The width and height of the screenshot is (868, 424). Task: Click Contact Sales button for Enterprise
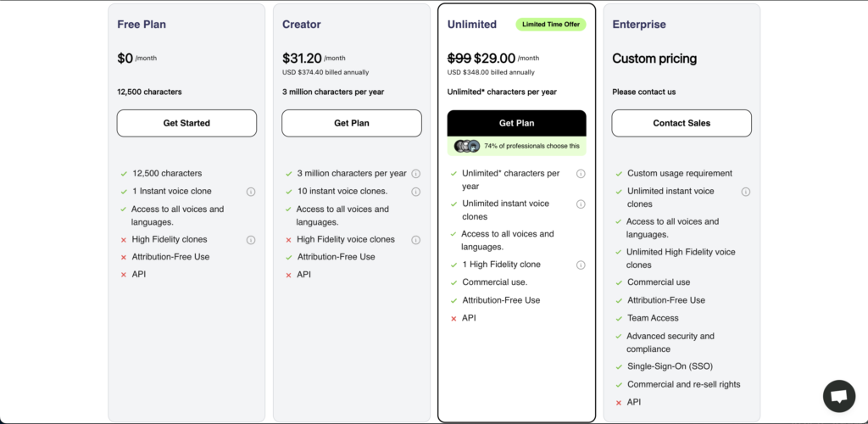682,123
